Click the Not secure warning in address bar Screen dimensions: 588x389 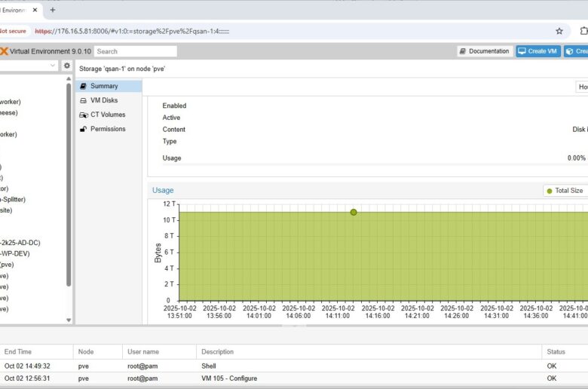[x=14, y=31]
